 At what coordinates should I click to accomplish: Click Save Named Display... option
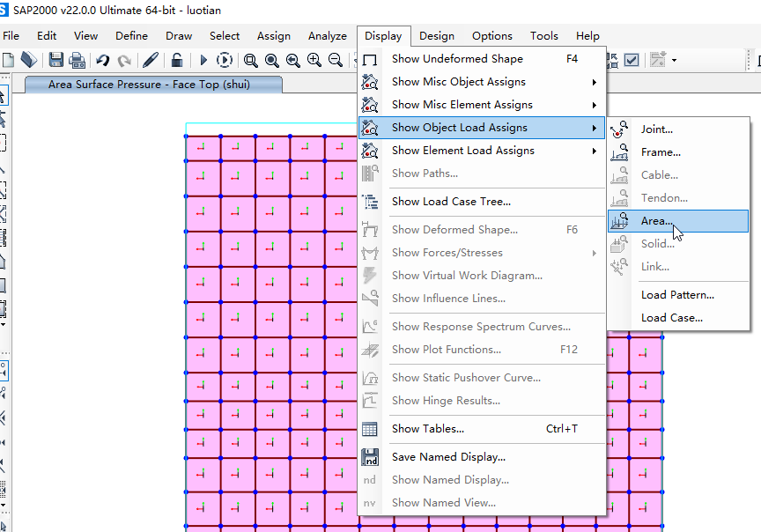coord(448,457)
